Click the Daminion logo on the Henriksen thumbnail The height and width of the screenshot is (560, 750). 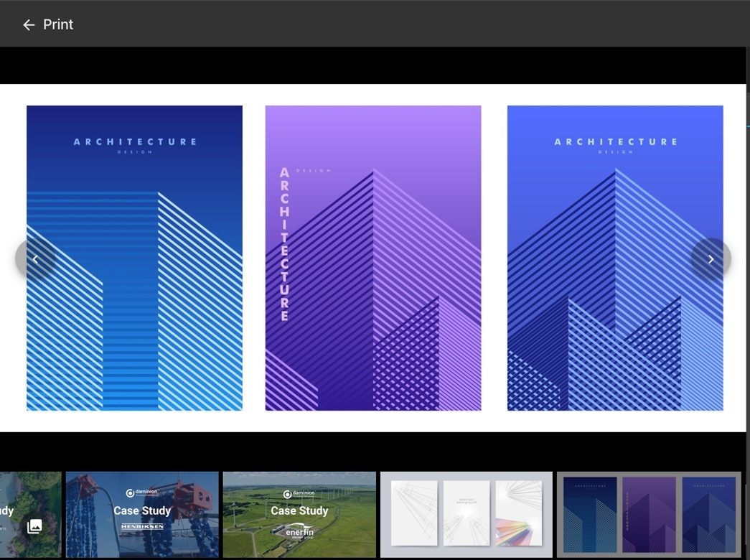pos(141,493)
